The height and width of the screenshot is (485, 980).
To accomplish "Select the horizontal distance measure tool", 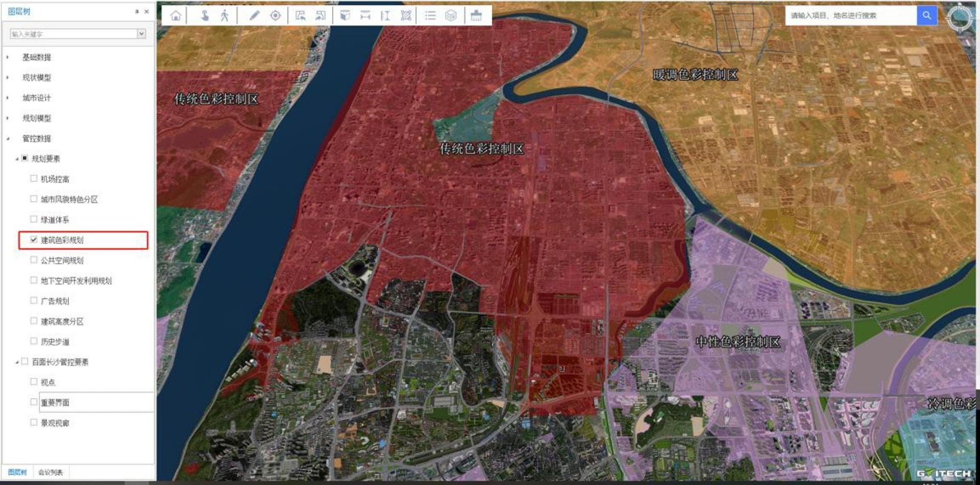I will tap(365, 15).
